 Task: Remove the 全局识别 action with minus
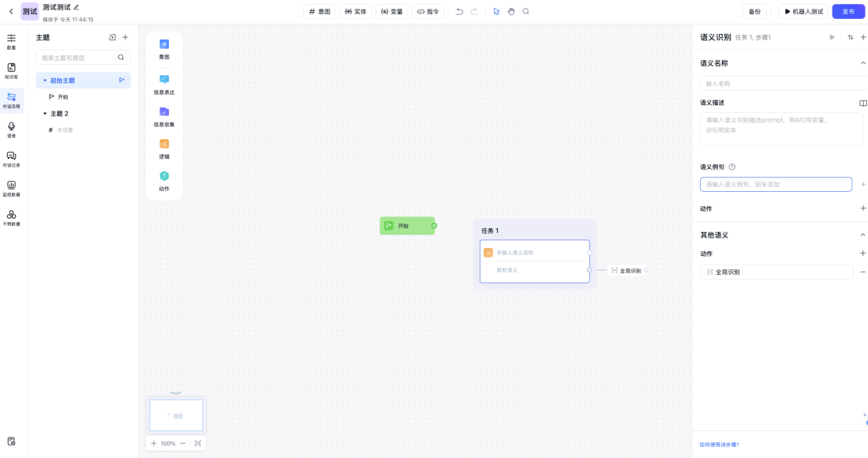pyautogui.click(x=862, y=272)
